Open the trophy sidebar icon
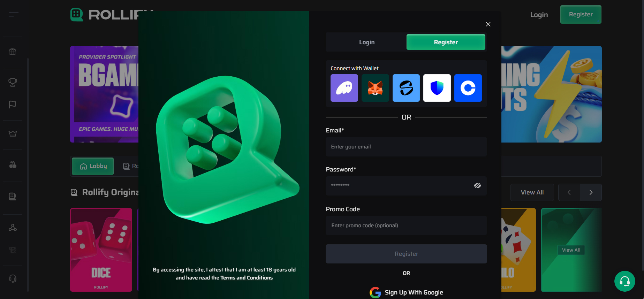This screenshot has height=299, width=644. pos(13,82)
